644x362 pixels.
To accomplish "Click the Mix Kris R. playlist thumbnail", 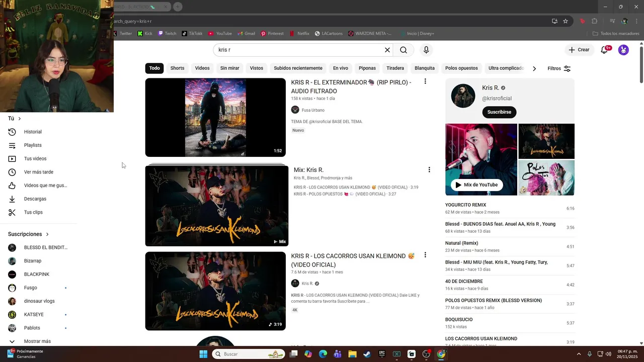I will [x=217, y=206].
